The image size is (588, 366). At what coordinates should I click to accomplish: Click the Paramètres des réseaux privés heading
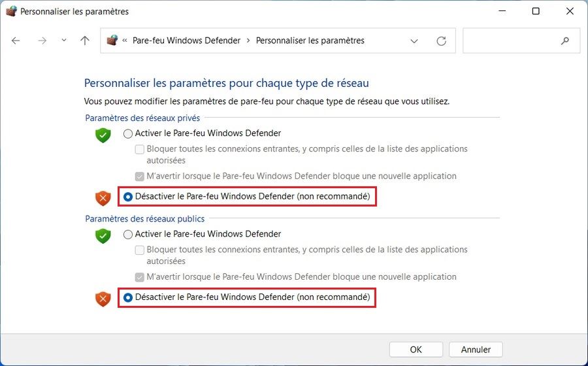pos(142,118)
